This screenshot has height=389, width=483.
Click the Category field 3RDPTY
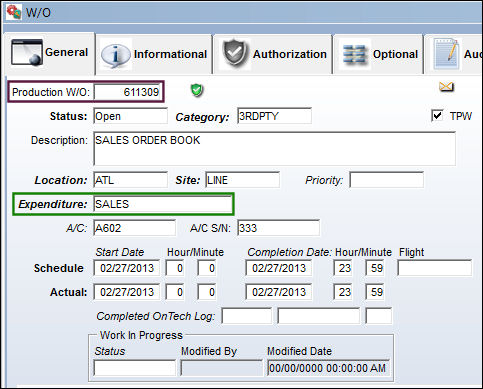click(x=275, y=116)
